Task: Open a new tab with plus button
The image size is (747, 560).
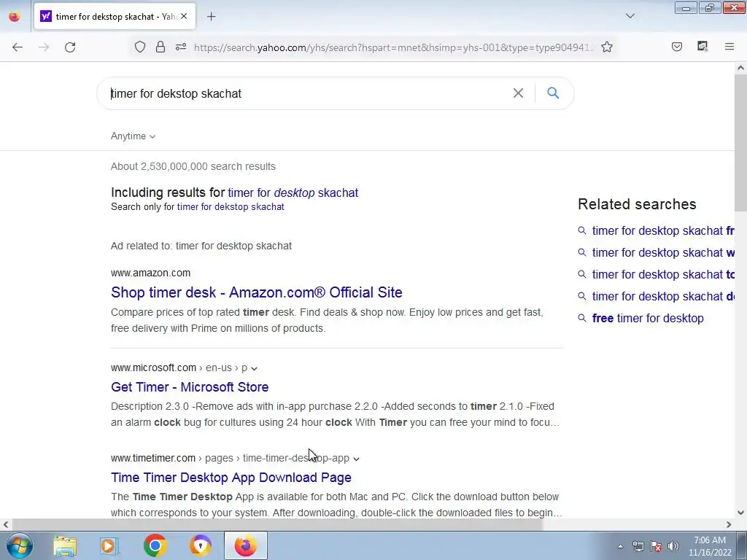Action: [x=212, y=17]
